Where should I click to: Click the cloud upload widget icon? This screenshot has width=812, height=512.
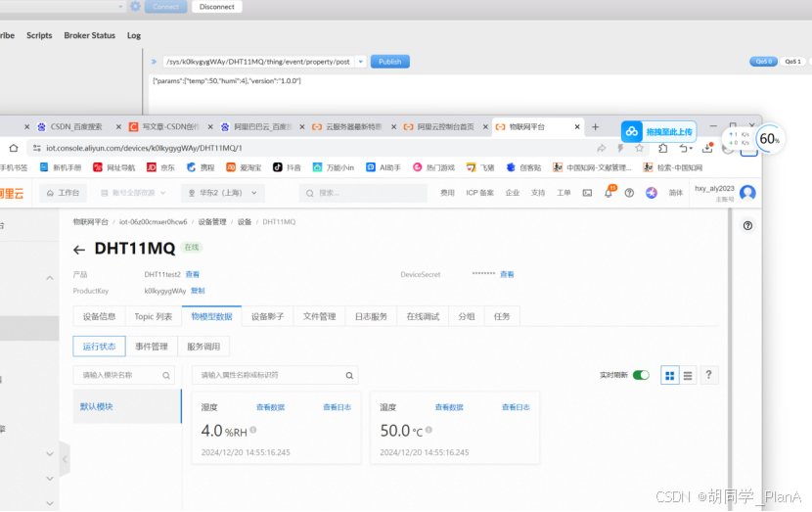(632, 131)
